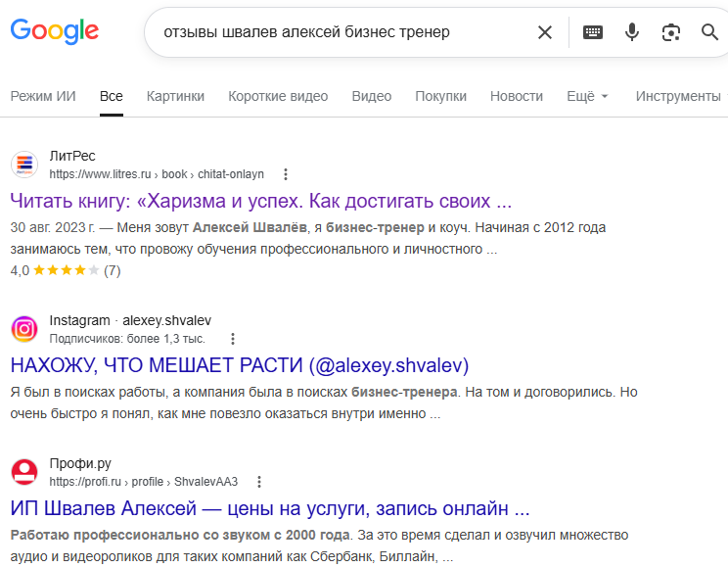Open three-dot menu for Профи.ру result
The image size is (728, 568).
[x=259, y=482]
